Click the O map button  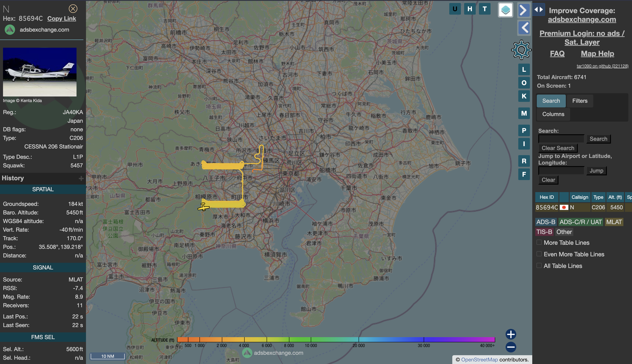click(x=524, y=83)
